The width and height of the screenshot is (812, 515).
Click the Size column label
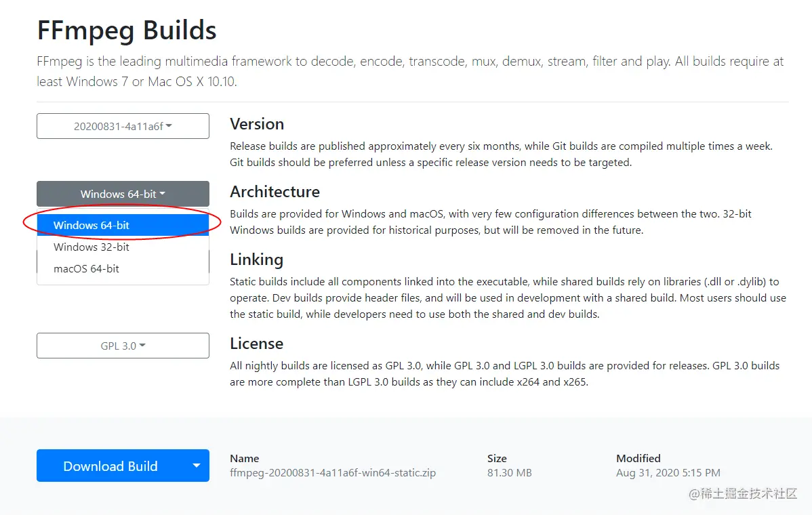pos(497,458)
